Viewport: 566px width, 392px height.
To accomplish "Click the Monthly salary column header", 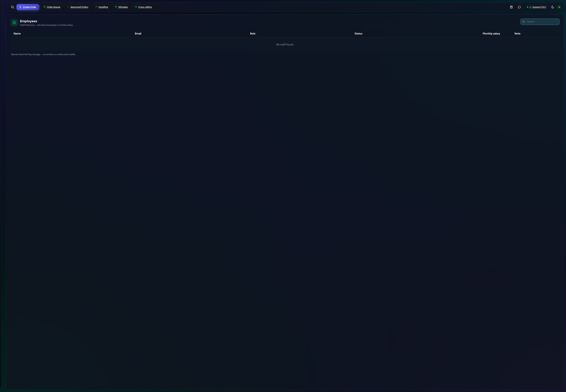I will pyautogui.click(x=491, y=34).
